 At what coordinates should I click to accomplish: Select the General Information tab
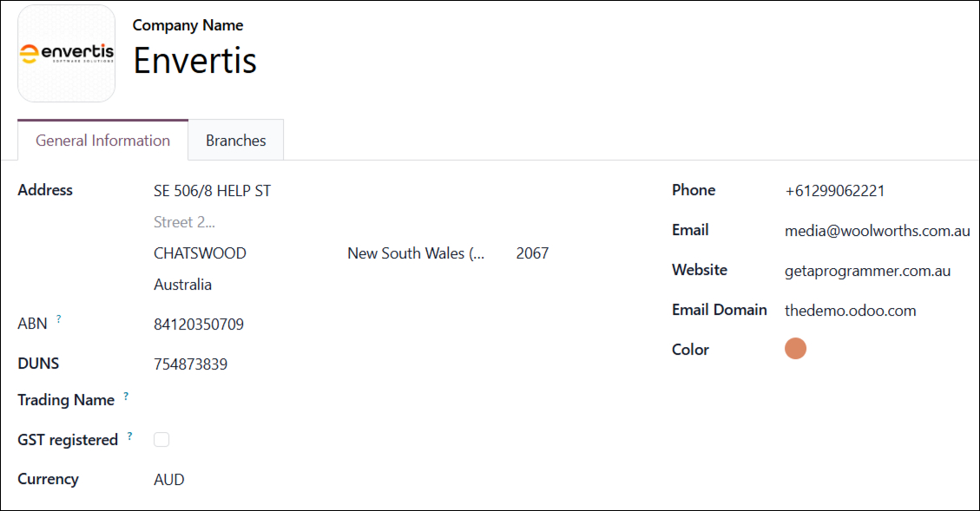pos(102,141)
